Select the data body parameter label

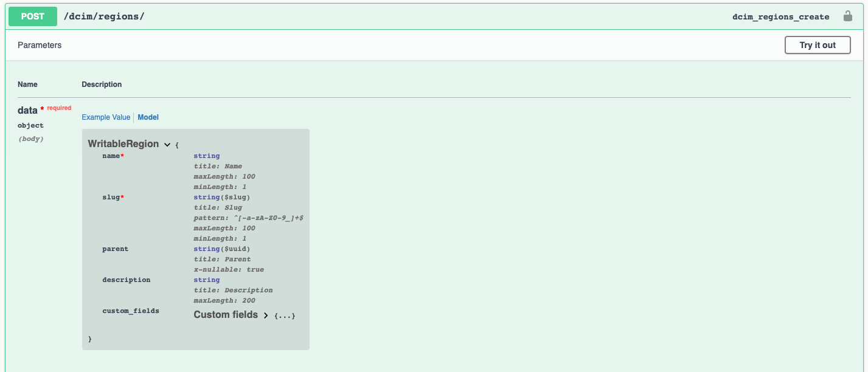[27, 110]
